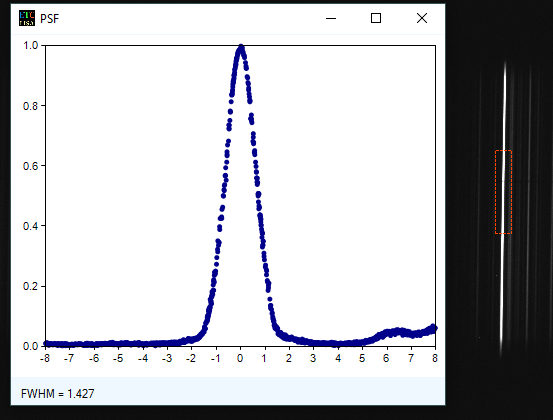Click the PSF window application icon
Image resolution: width=553 pixels, height=420 pixels.
click(27, 18)
